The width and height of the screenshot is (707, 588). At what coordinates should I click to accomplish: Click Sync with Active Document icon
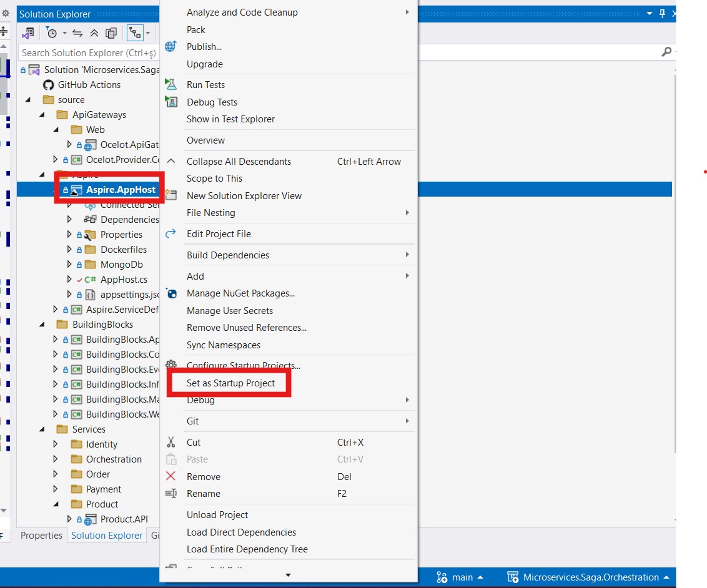click(77, 33)
